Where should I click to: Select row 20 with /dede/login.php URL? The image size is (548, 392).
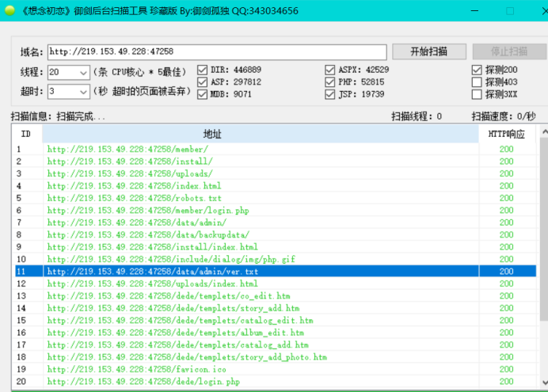[x=276, y=382]
